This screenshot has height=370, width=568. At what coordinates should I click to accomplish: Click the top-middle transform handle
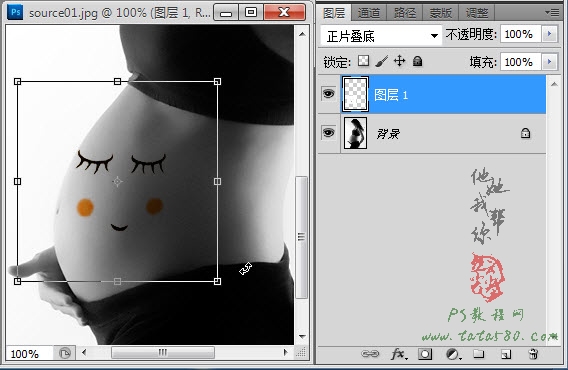(117, 81)
